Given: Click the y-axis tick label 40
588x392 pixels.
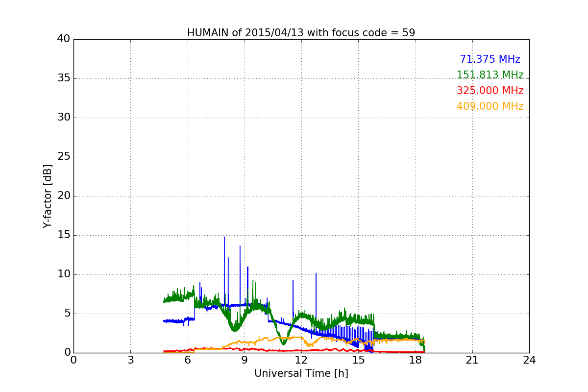Looking at the screenshot, I should tap(64, 39).
